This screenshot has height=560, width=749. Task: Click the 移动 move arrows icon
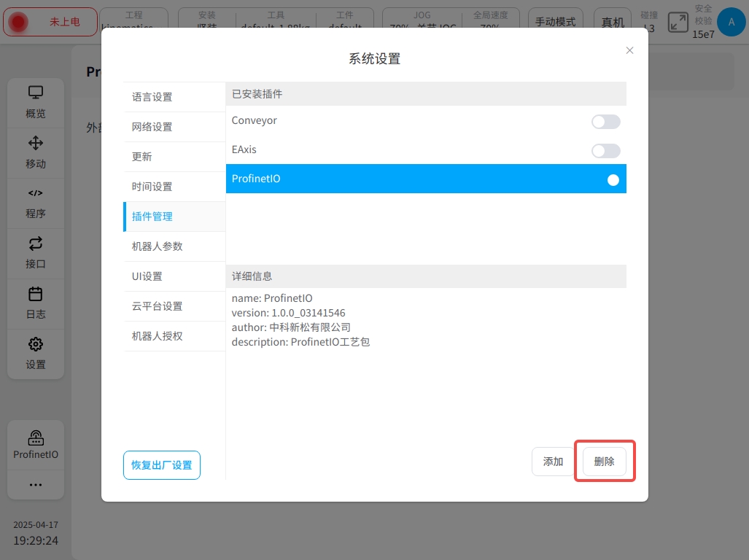(36, 143)
